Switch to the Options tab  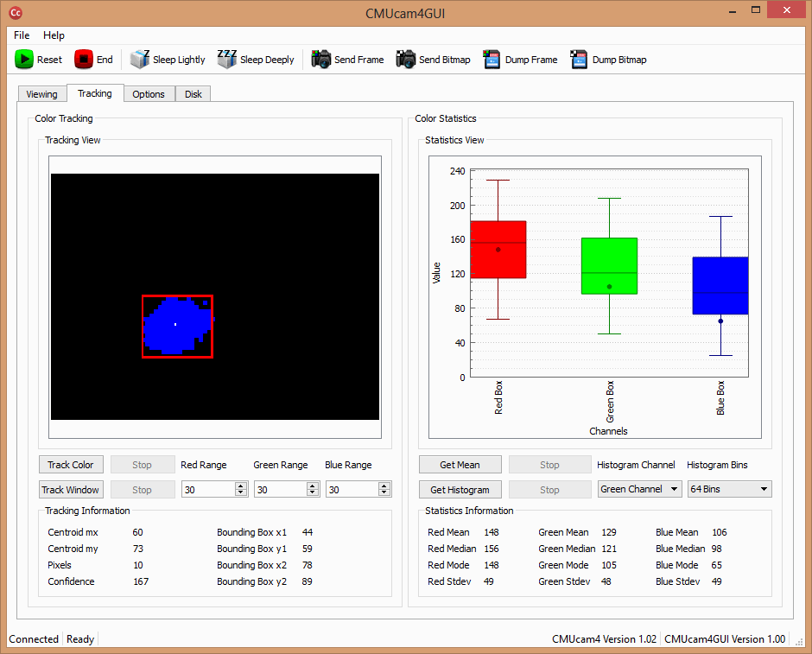(149, 94)
